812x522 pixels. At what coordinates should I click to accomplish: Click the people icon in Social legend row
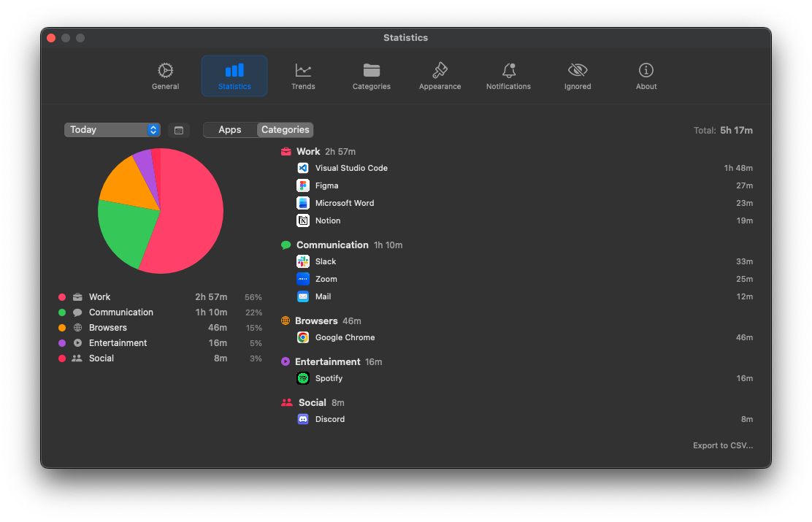77,358
